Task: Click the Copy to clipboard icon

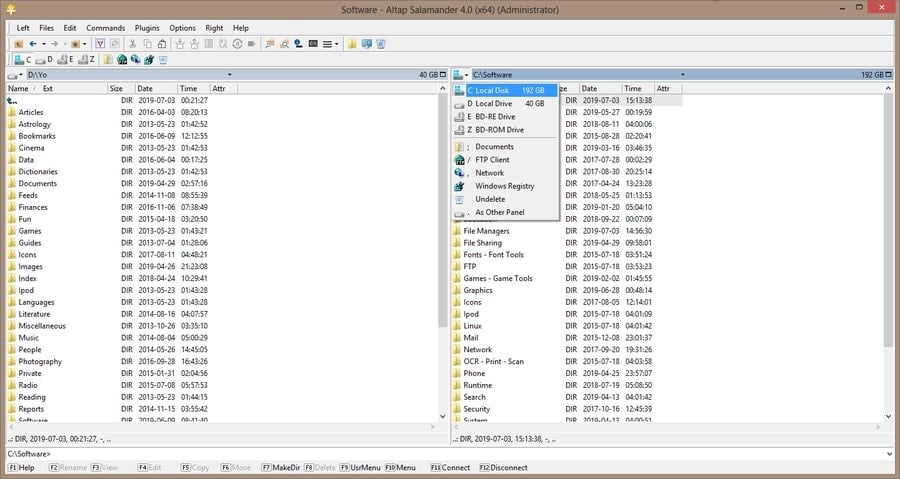Action: click(x=148, y=44)
